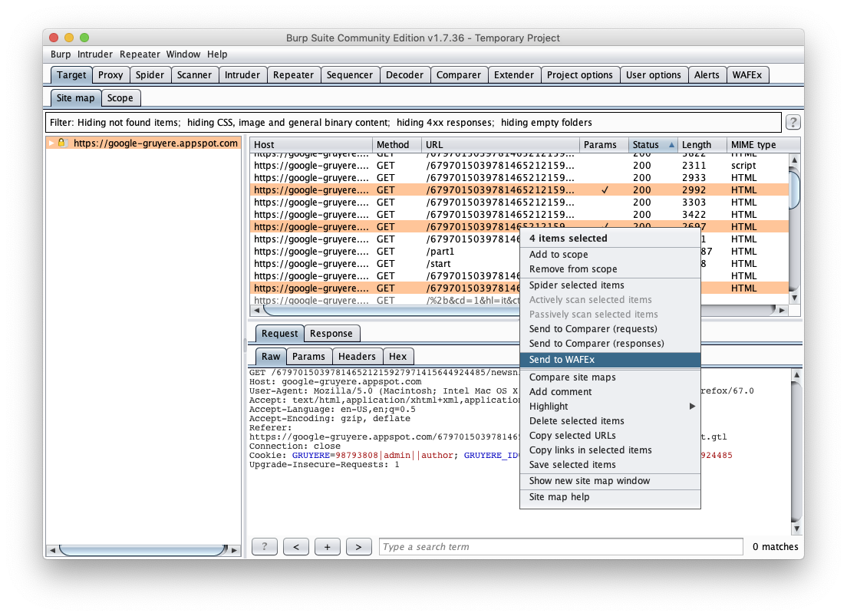Switch to the Spider tab

(x=150, y=75)
